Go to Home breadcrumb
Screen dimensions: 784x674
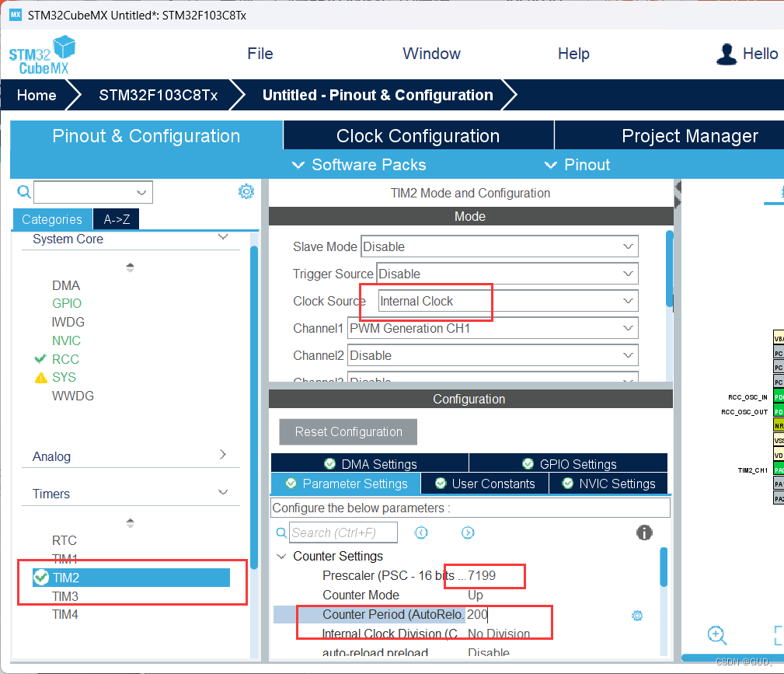[x=37, y=95]
